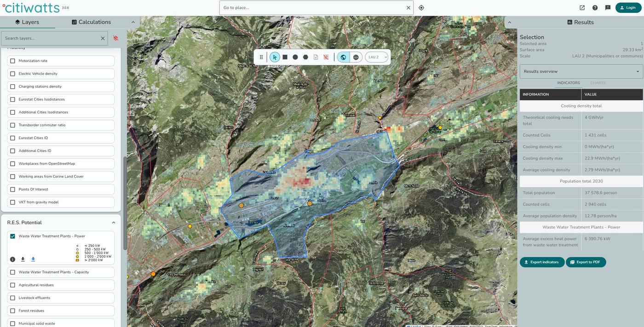Image resolution: width=644 pixels, height=327 pixels.
Task: Enable the Points Of Interest layer
Action: click(x=12, y=189)
